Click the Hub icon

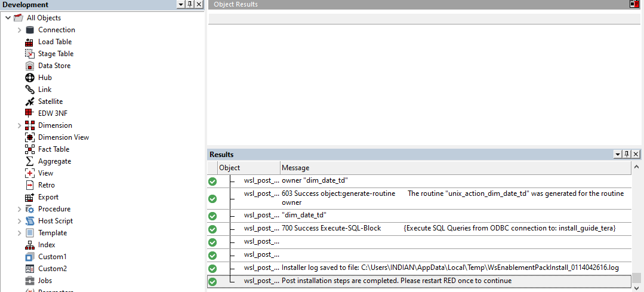(x=30, y=77)
